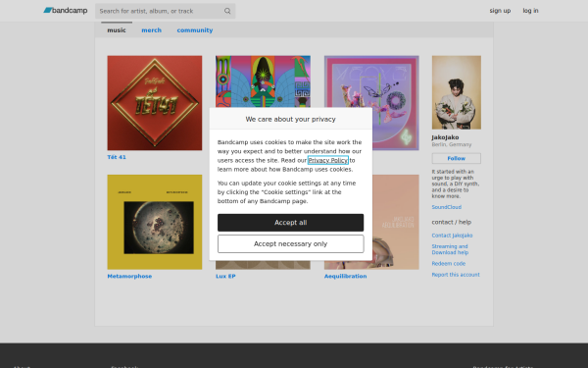Open Streaming and Download help

(x=450, y=249)
